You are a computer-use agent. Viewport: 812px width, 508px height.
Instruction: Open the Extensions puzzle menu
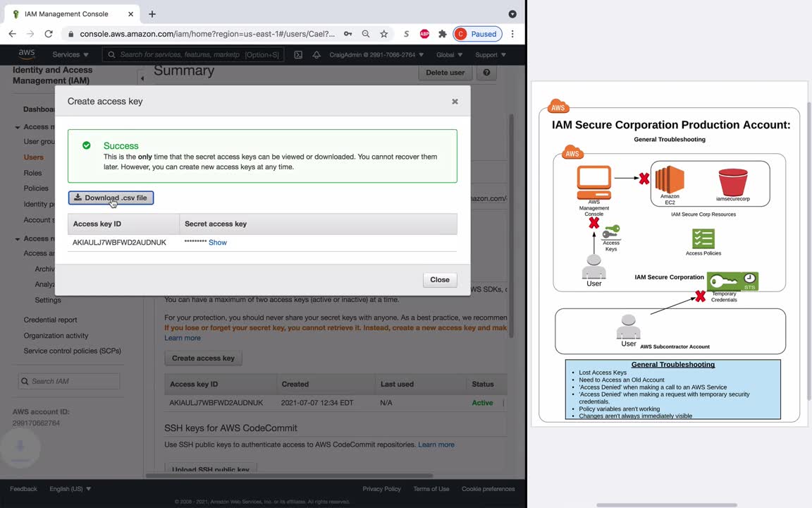pos(442,34)
